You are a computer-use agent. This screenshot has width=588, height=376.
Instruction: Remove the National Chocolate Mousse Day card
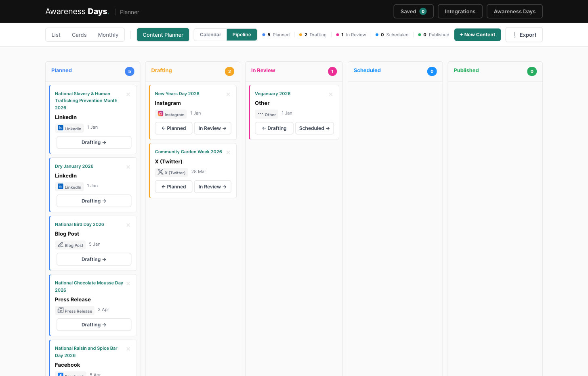[128, 284]
